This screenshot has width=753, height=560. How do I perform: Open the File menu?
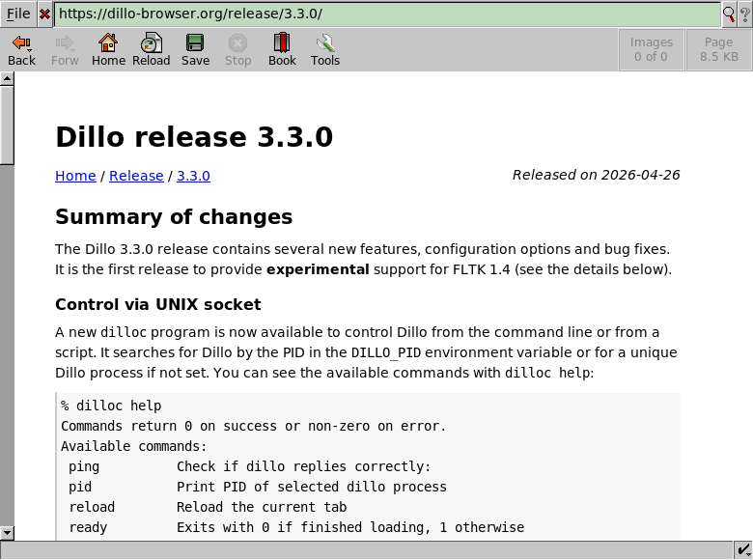pos(18,14)
